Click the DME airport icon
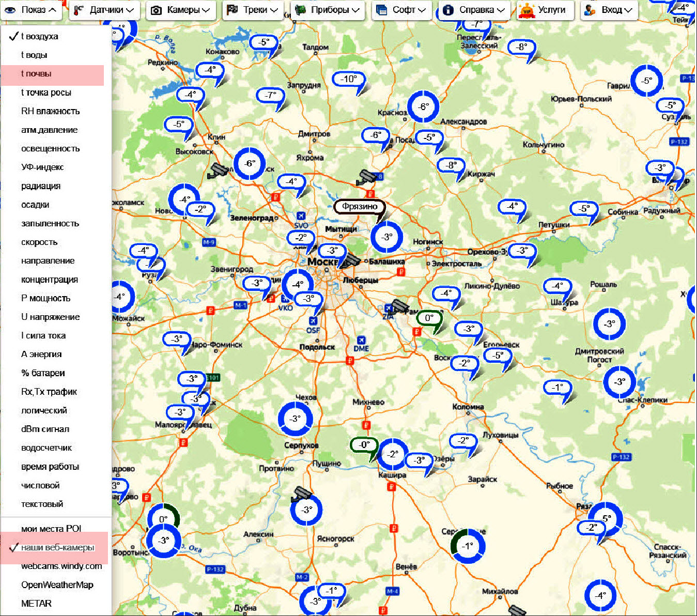This screenshot has width=697, height=616. (361, 340)
